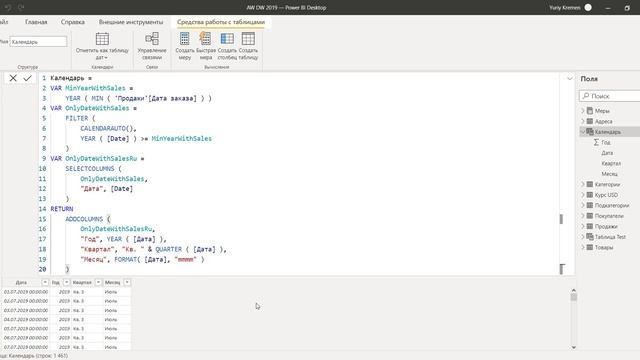The image size is (640, 360).
Task: Click the table name field Календарь
Action: (x=38, y=42)
